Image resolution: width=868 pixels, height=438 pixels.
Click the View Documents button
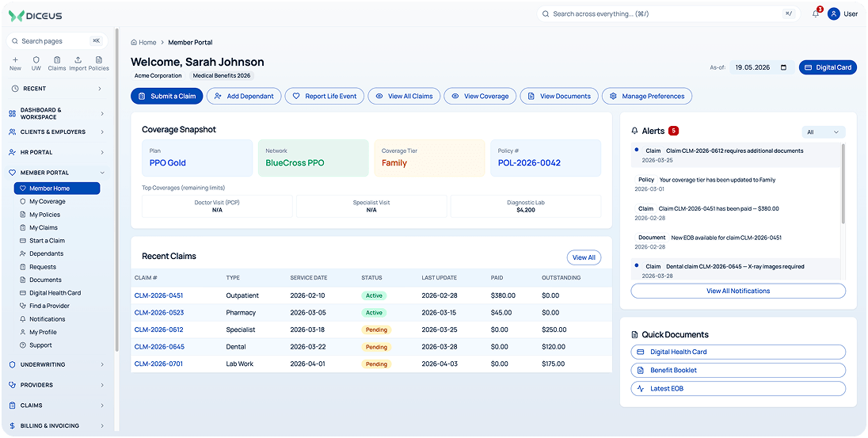[x=559, y=96]
